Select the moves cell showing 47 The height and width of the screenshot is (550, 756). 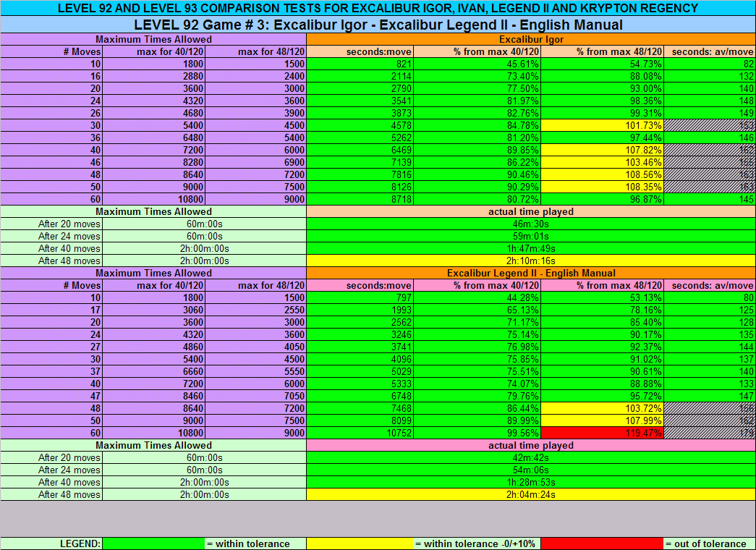pyautogui.click(x=51, y=396)
